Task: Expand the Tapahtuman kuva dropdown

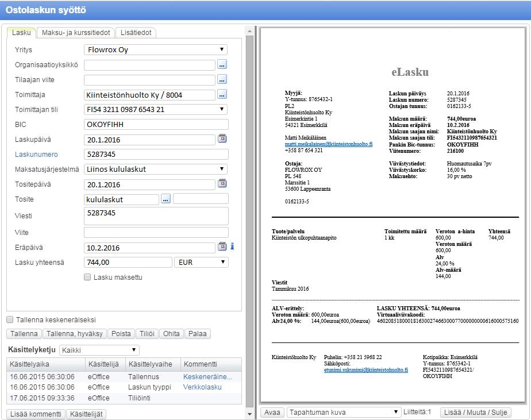Action: (x=343, y=412)
